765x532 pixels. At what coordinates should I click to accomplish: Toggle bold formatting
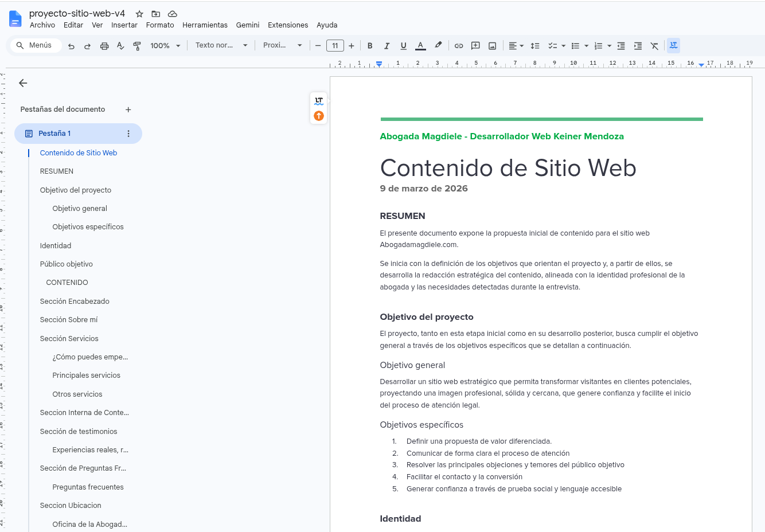(x=370, y=46)
